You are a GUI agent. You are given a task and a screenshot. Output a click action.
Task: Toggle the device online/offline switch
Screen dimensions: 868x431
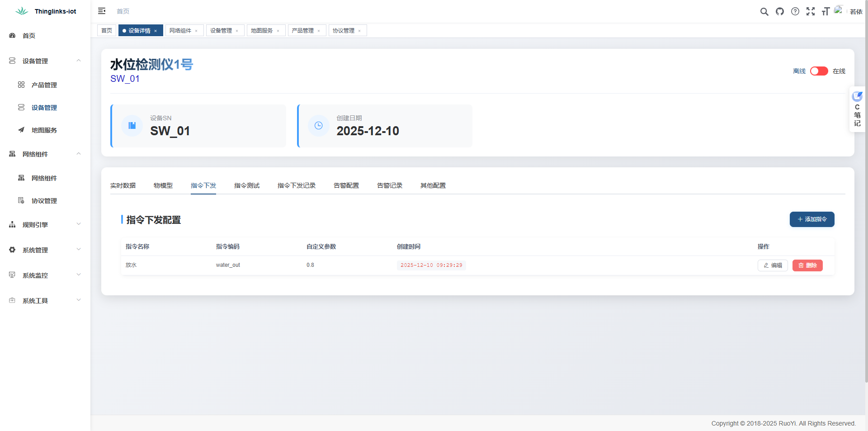tap(819, 71)
